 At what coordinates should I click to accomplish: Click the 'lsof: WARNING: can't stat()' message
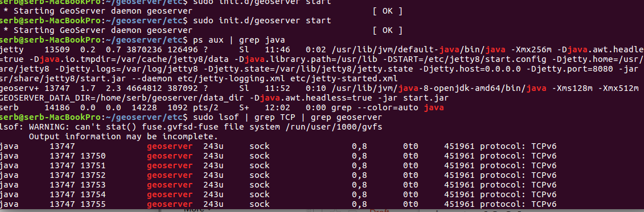68,127
